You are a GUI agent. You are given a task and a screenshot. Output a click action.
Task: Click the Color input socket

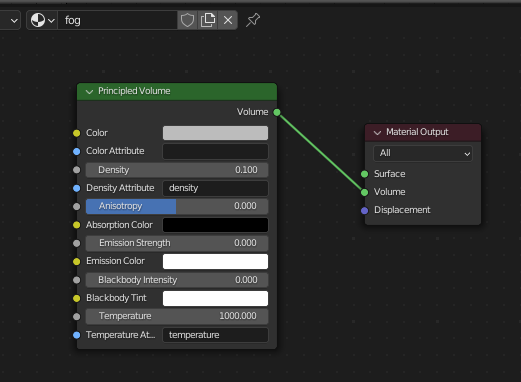[77, 133]
